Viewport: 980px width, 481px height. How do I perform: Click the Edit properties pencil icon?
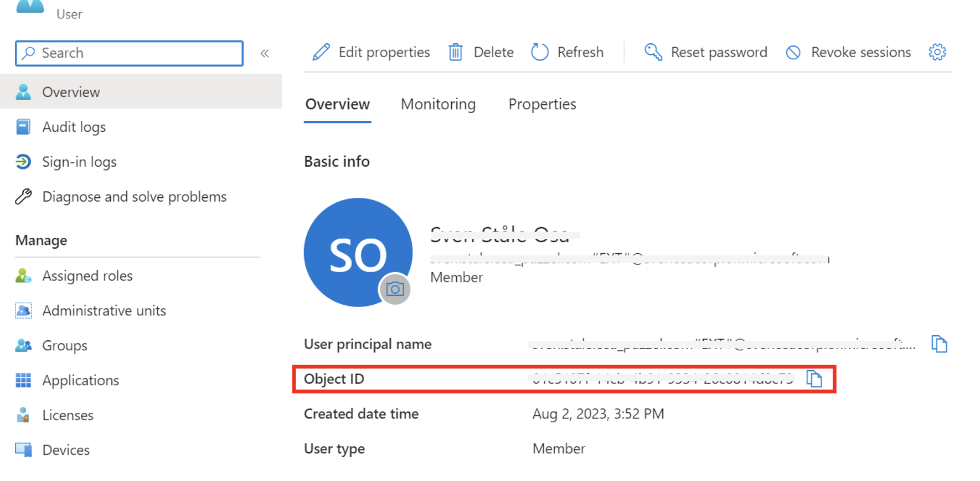321,52
